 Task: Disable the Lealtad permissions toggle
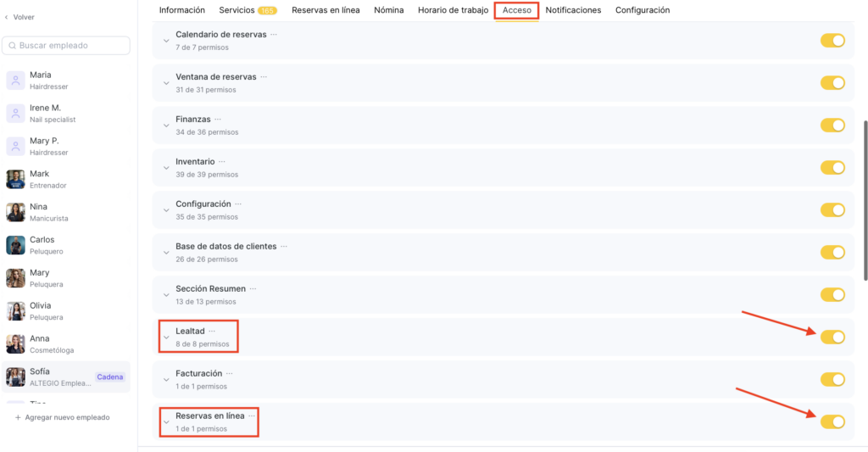click(832, 337)
